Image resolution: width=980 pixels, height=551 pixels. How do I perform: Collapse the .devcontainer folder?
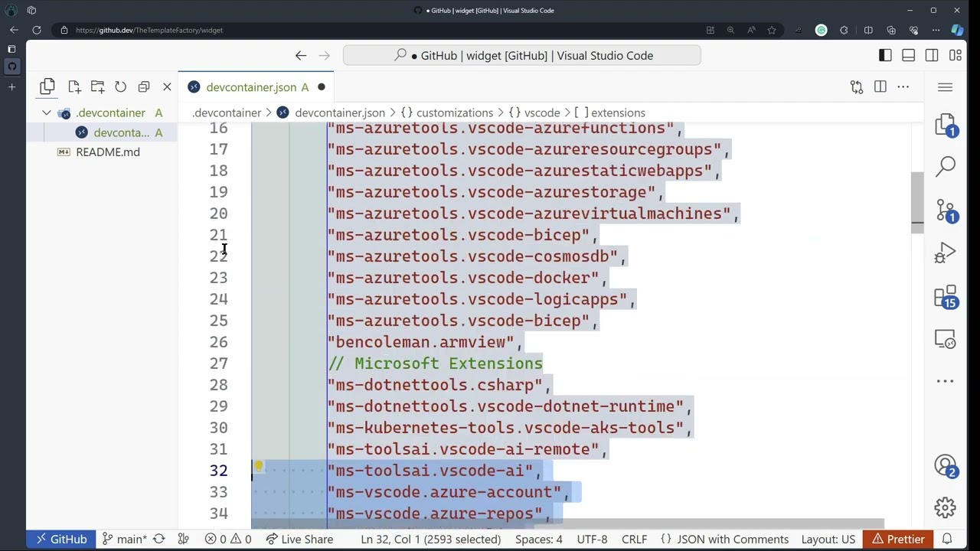point(46,112)
